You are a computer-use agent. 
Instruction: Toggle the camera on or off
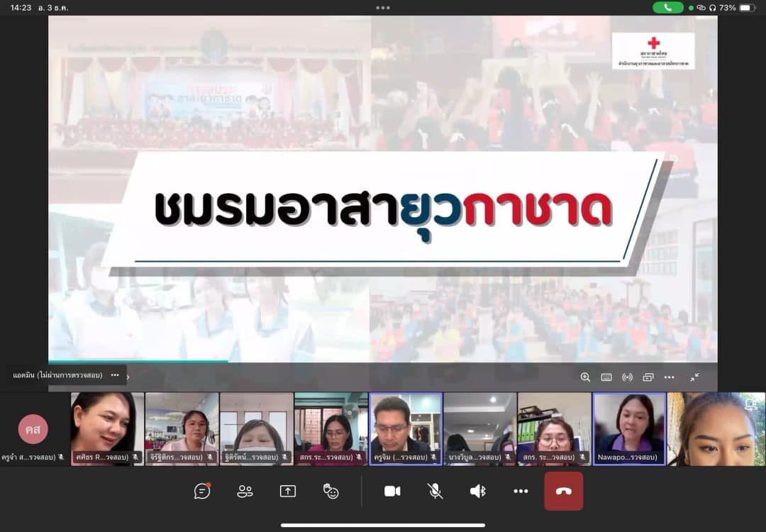(392, 491)
